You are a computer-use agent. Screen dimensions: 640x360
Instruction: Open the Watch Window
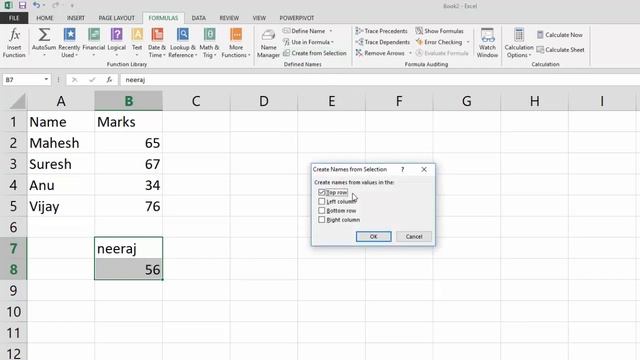[487, 43]
